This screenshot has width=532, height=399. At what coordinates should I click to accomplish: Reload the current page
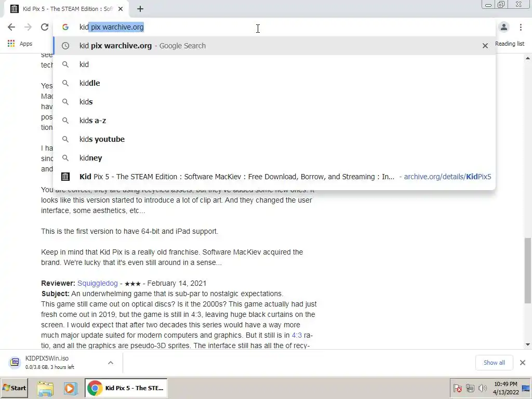[45, 27]
